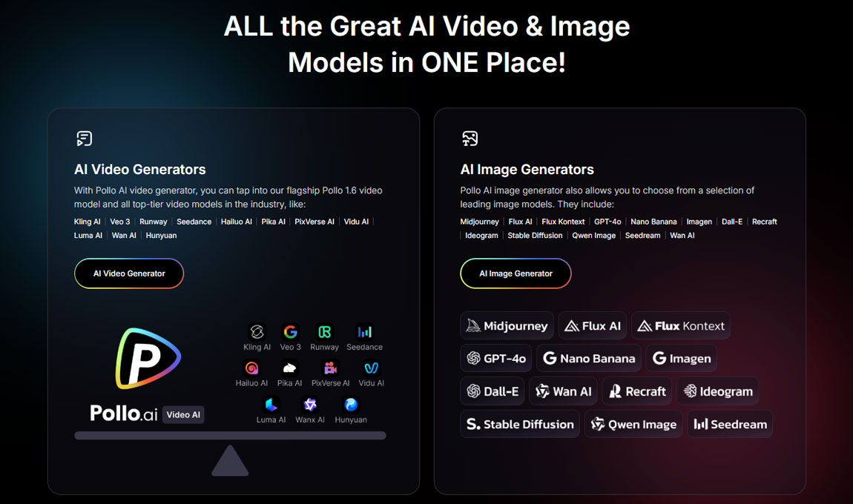Click the Luma AI icon
The width and height of the screenshot is (853, 504).
(x=271, y=405)
